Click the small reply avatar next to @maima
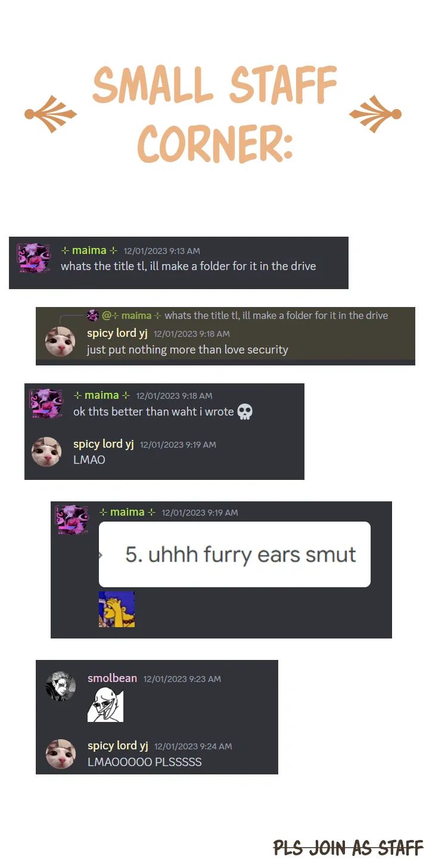 tap(93, 315)
